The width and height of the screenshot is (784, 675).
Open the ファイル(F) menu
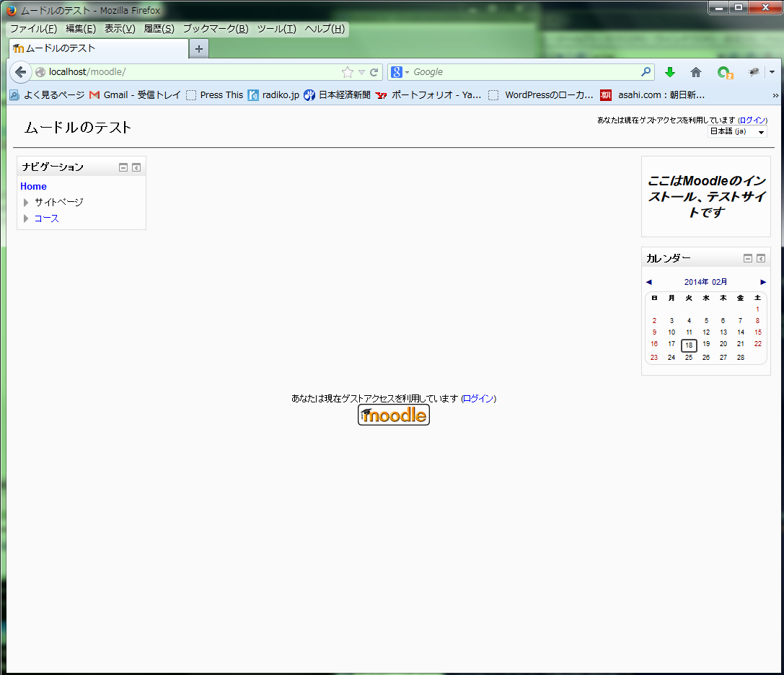(33, 29)
